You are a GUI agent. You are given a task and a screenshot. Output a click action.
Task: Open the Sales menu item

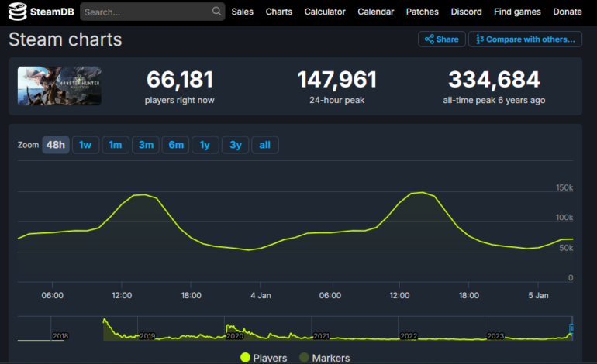coord(242,12)
